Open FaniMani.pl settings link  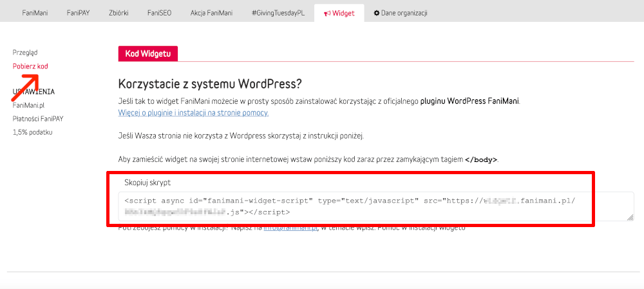click(28, 105)
